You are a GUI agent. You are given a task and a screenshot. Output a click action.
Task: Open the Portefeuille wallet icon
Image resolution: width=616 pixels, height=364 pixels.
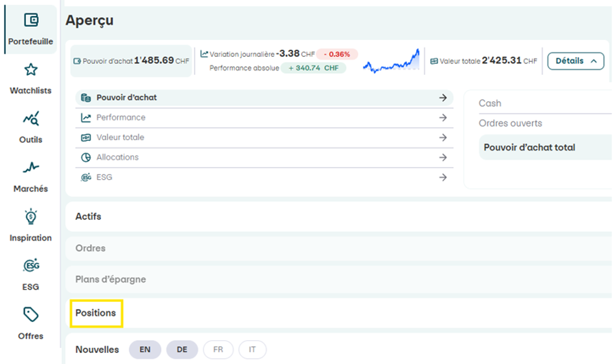[30, 20]
